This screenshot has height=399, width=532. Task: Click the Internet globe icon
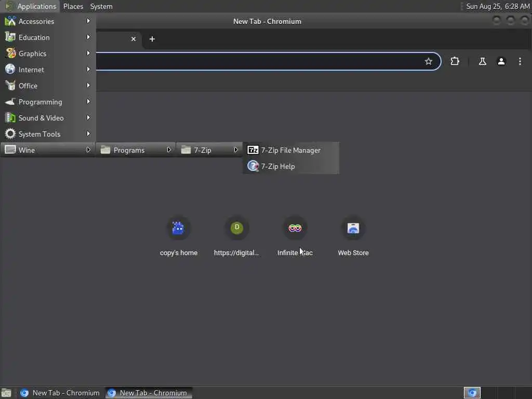click(10, 69)
